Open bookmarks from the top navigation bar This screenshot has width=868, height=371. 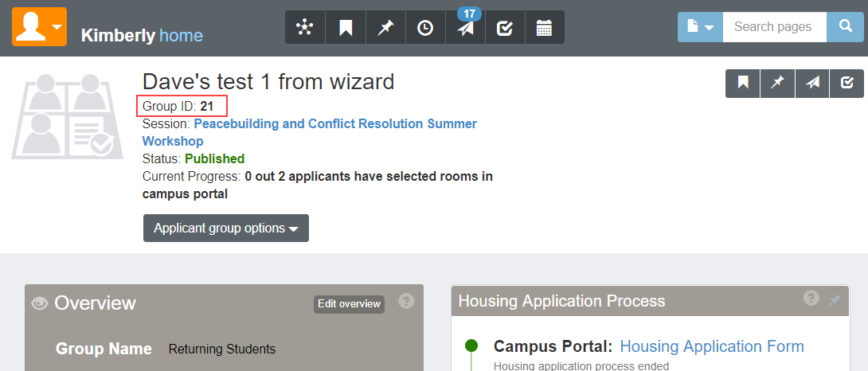tap(346, 28)
